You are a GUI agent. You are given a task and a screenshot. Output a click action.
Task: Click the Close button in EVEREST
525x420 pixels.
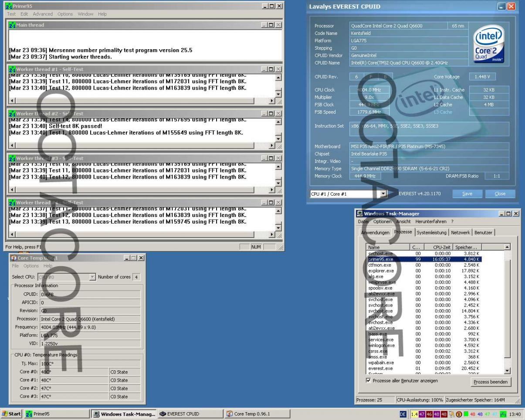pos(500,194)
